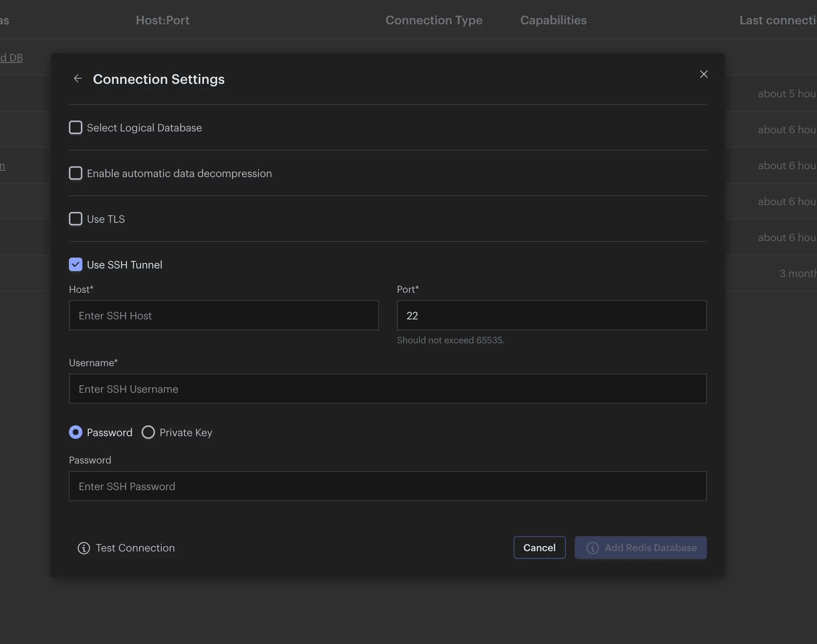The width and height of the screenshot is (817, 644).
Task: Check Enable automatic data decompression
Action: click(x=75, y=173)
